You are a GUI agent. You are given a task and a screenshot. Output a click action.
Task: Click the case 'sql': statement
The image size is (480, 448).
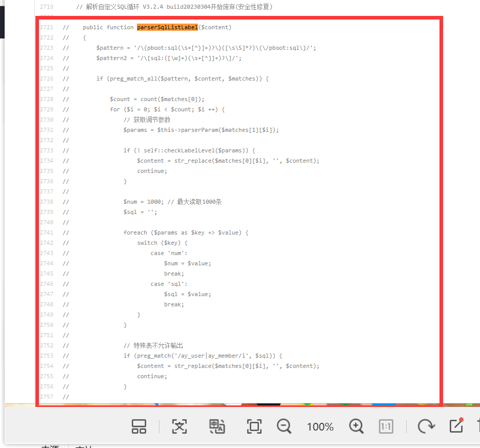pyautogui.click(x=169, y=284)
